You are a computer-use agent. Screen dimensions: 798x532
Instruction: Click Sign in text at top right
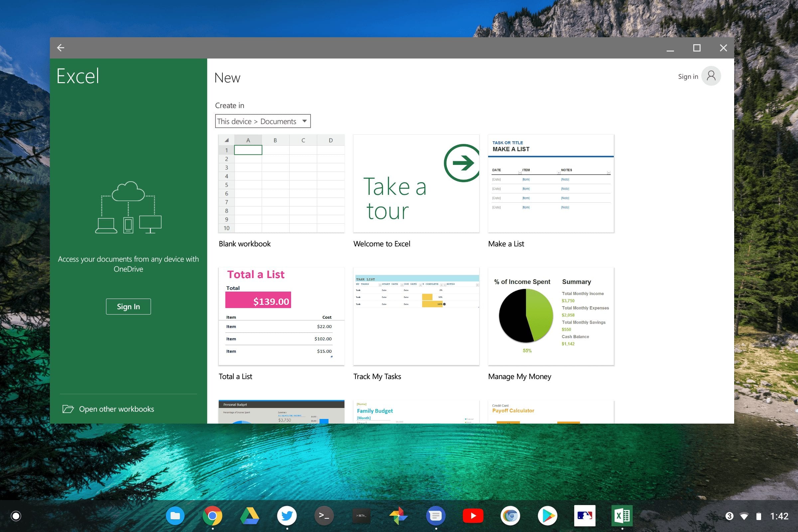click(x=688, y=76)
